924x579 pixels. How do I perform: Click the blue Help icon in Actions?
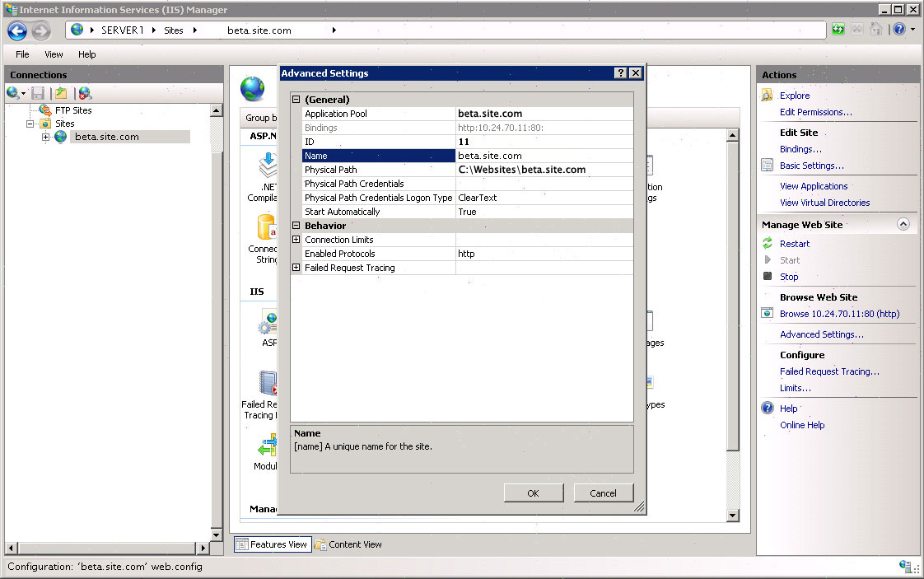[x=768, y=408]
